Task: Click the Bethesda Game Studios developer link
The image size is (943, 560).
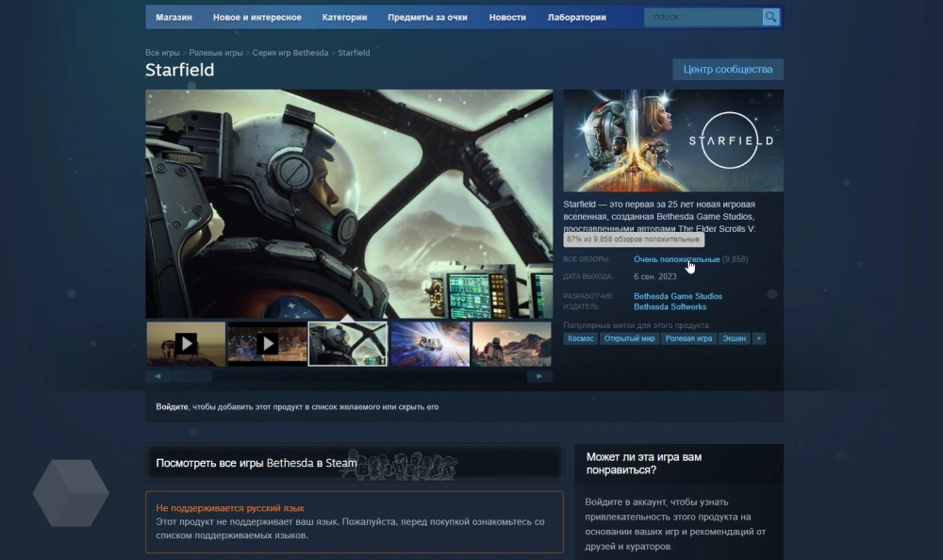Action: [678, 297]
